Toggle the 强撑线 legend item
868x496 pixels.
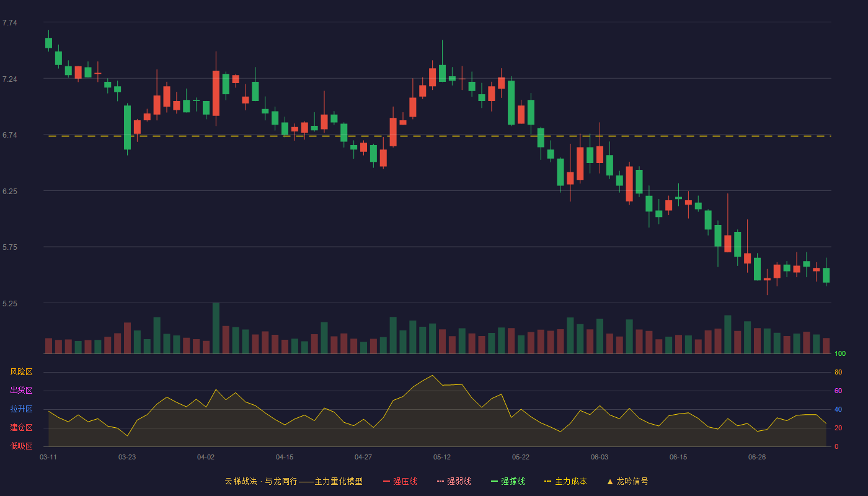click(508, 481)
